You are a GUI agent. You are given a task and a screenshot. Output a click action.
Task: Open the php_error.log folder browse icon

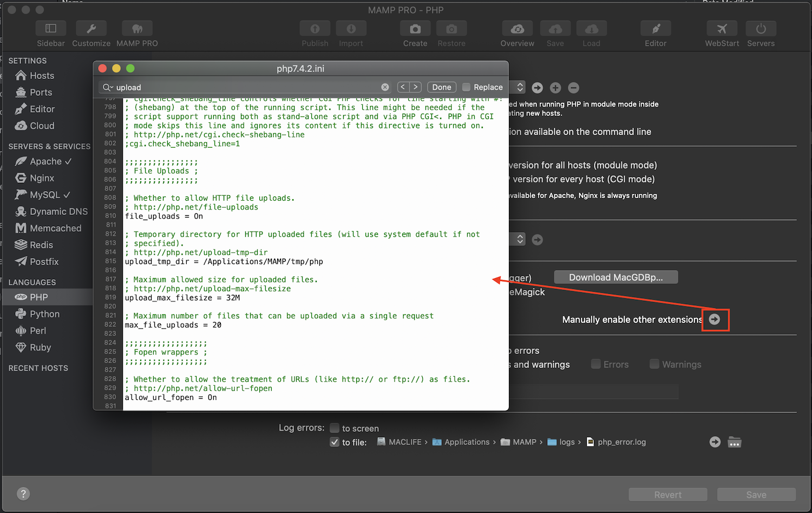tap(734, 442)
